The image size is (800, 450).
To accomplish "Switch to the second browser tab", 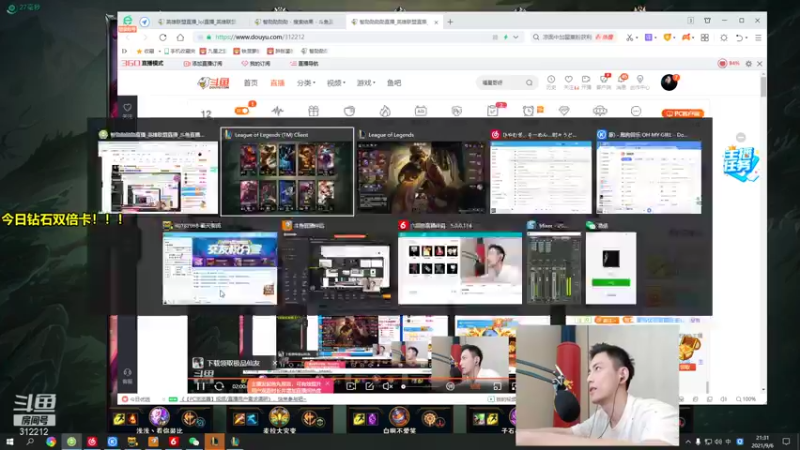I will pyautogui.click(x=296, y=22).
